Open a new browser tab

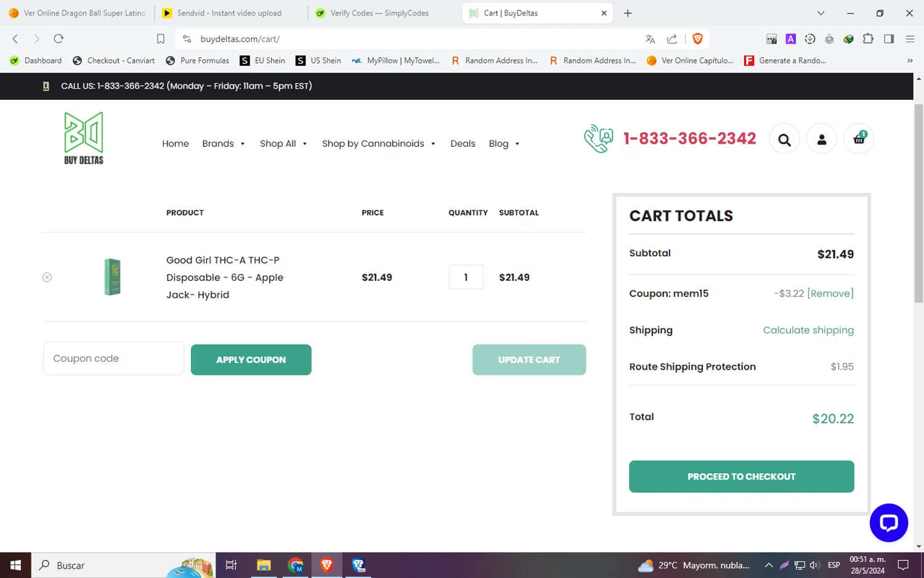click(x=628, y=13)
